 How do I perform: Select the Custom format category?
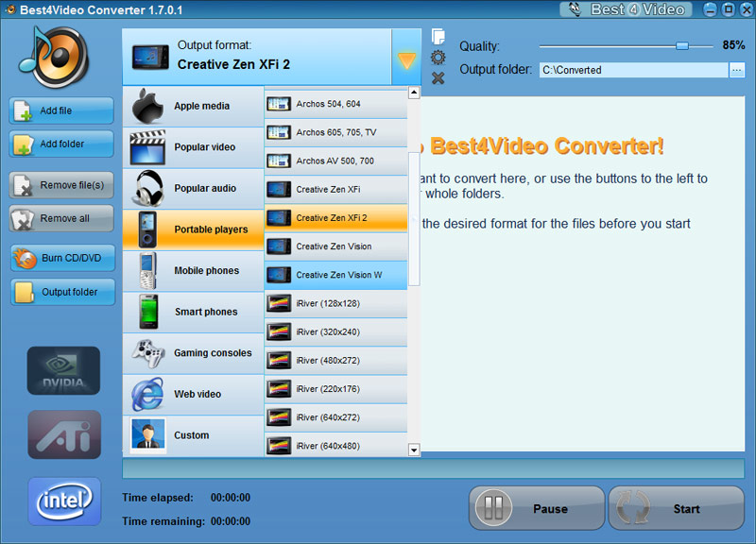point(194,435)
